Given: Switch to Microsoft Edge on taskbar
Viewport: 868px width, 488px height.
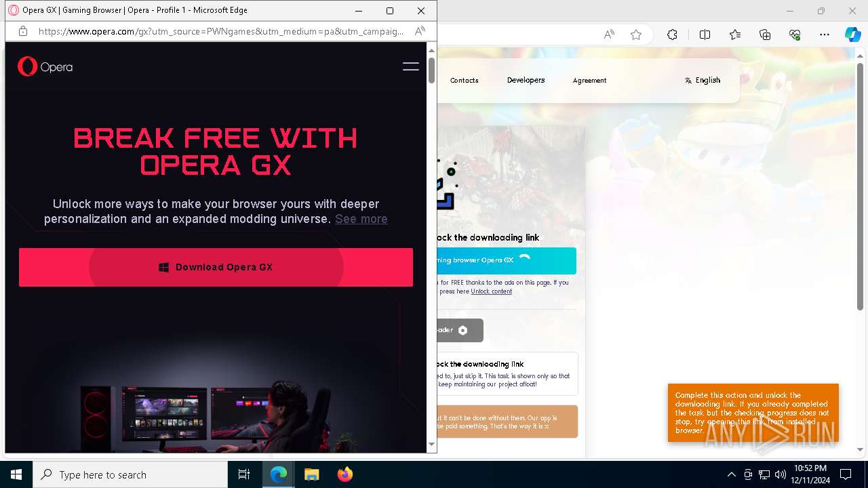Looking at the screenshot, I should click(x=279, y=474).
